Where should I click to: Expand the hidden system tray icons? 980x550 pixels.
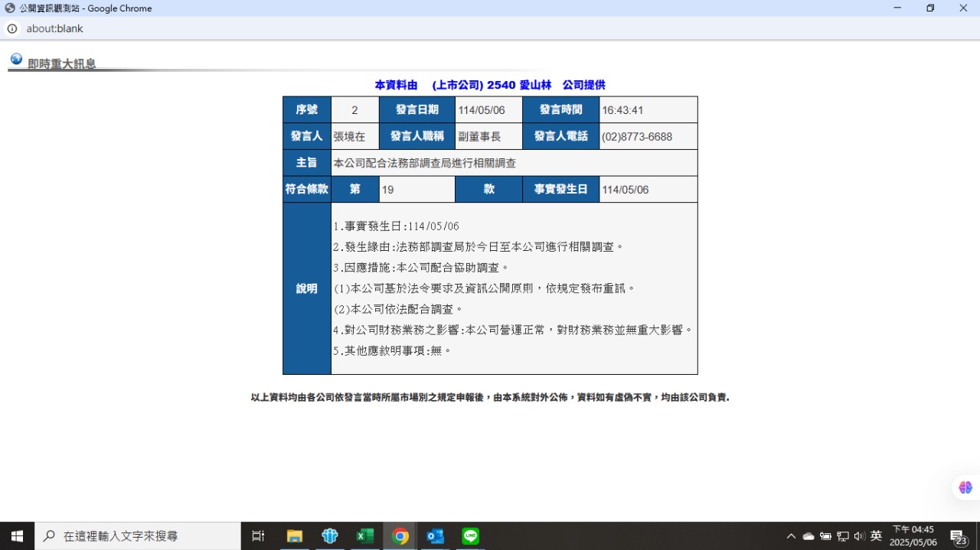pos(791,536)
